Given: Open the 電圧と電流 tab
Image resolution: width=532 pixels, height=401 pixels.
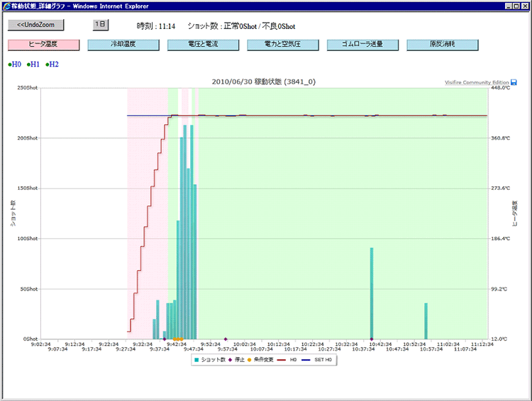Looking at the screenshot, I should coord(203,45).
